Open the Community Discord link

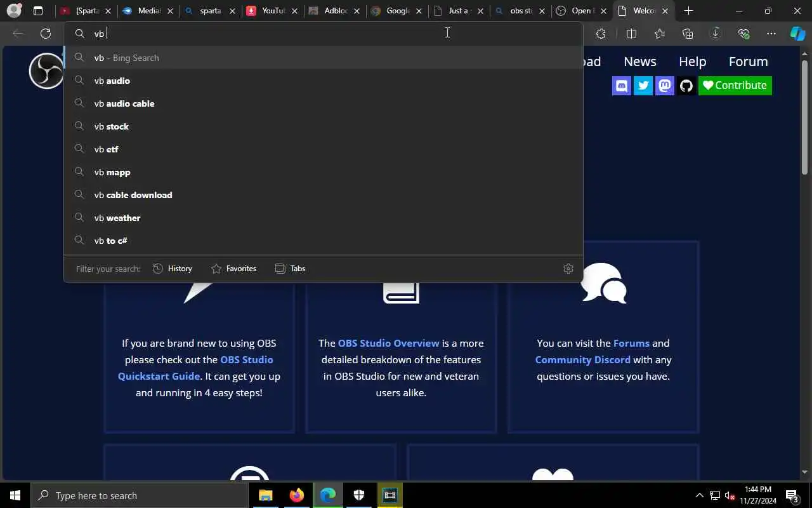(x=582, y=359)
